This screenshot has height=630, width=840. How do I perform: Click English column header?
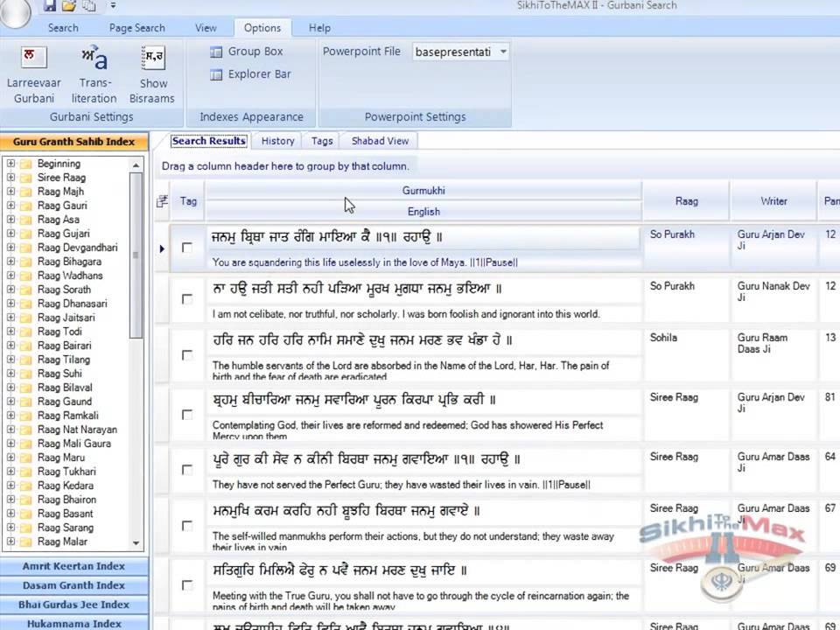click(423, 212)
